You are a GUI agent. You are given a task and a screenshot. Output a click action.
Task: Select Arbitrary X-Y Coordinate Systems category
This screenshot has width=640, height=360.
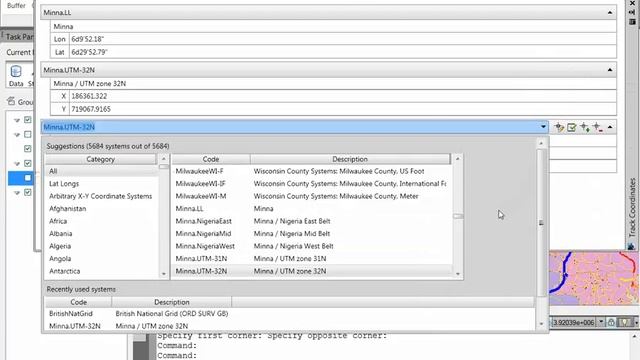100,196
